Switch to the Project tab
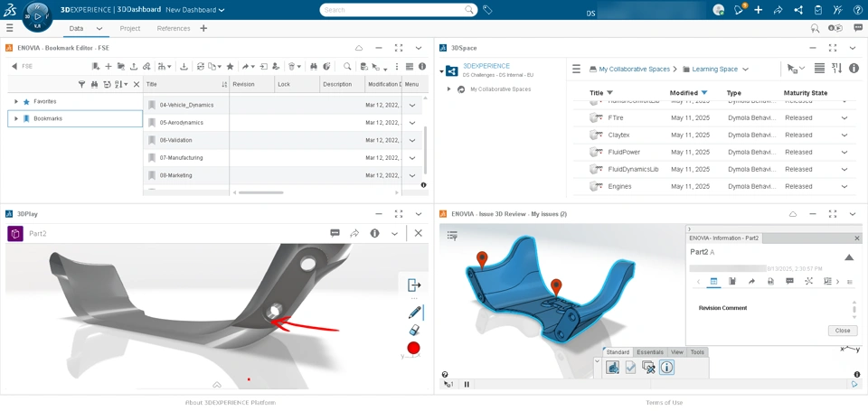The height and width of the screenshot is (411, 868). [130, 28]
